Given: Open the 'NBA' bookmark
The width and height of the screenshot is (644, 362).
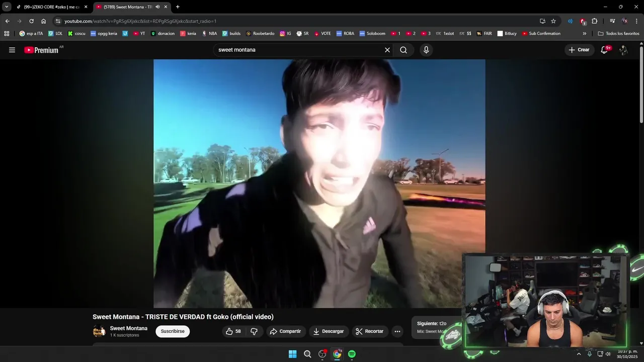Looking at the screenshot, I should (209, 34).
